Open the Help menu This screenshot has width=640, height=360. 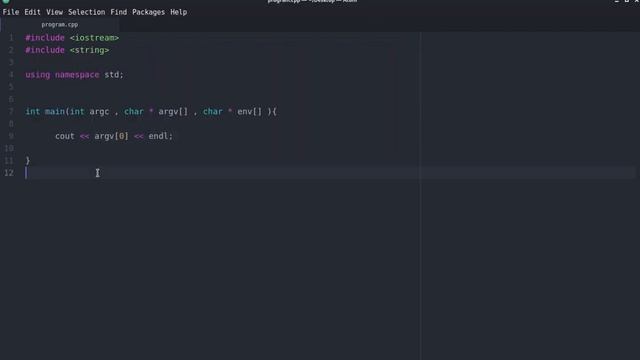179,12
